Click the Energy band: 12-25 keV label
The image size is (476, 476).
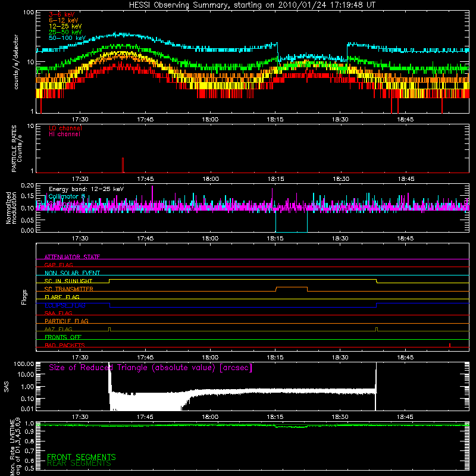click(x=86, y=189)
